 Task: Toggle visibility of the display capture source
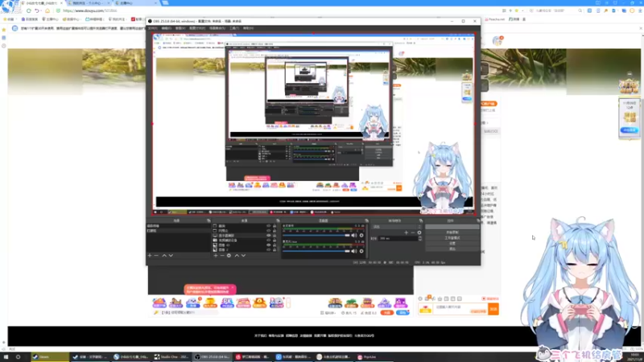click(x=269, y=236)
